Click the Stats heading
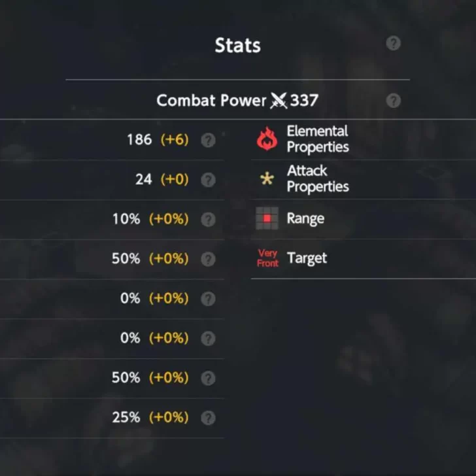 click(237, 45)
